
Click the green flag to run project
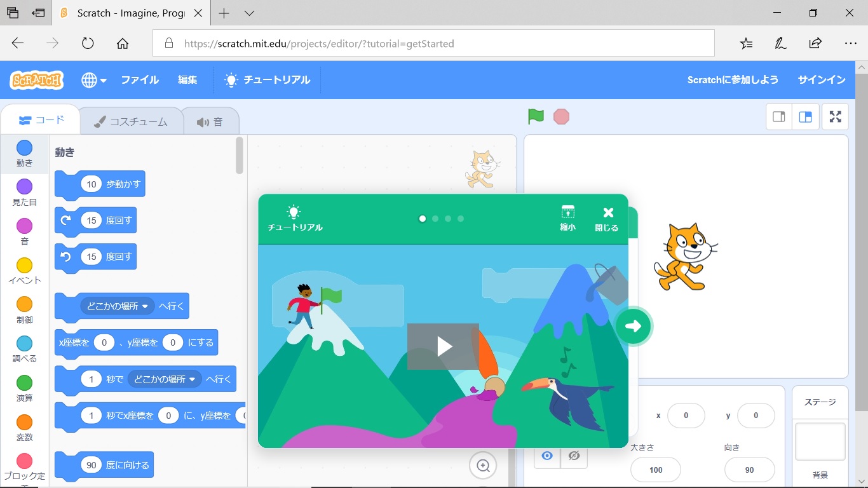tap(536, 117)
